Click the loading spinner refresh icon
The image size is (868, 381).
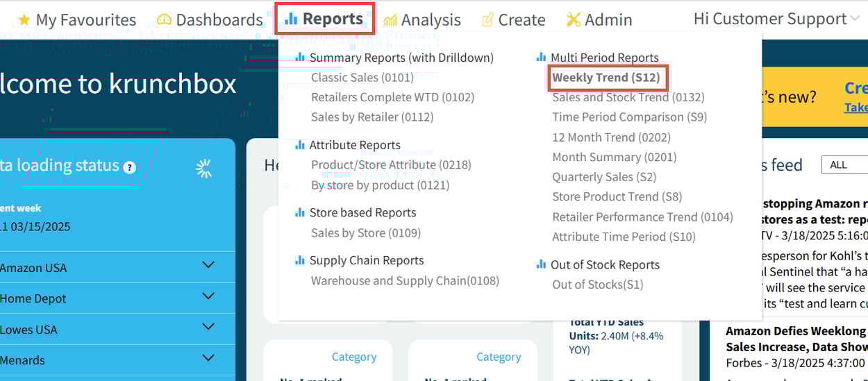(203, 168)
